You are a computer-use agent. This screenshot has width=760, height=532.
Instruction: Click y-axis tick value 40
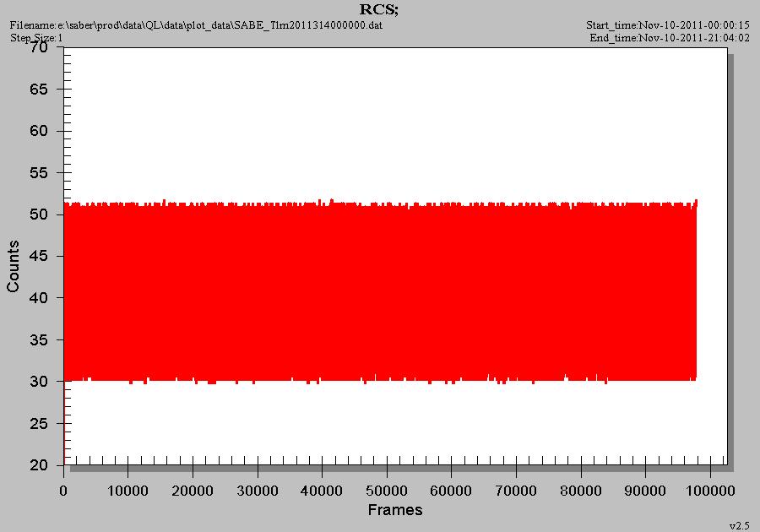point(39,298)
